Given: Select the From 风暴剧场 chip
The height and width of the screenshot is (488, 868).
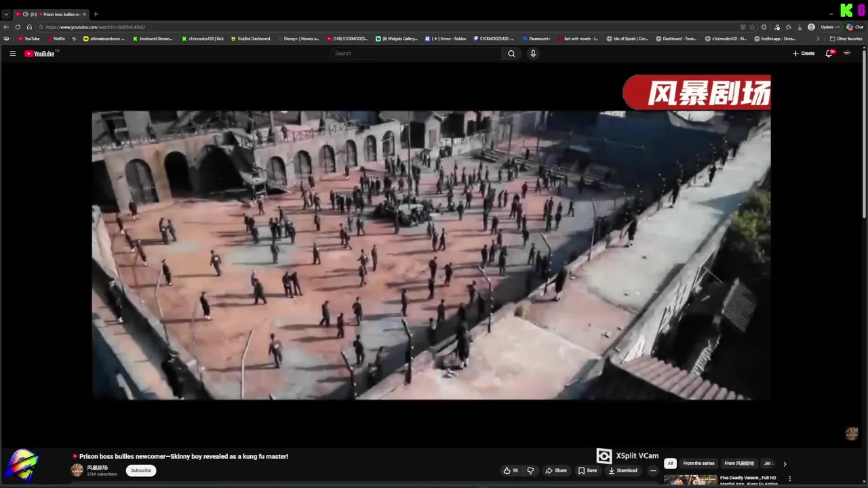Looking at the screenshot, I should [x=739, y=464].
